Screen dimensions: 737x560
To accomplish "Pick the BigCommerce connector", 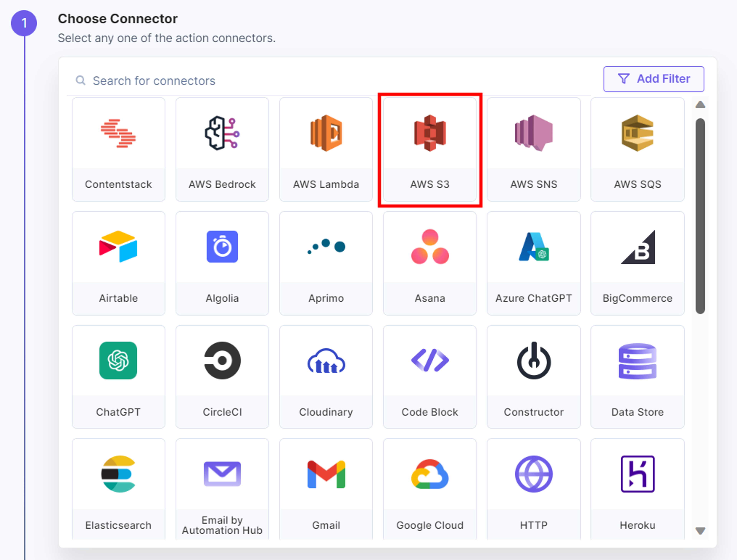I will 637,263.
